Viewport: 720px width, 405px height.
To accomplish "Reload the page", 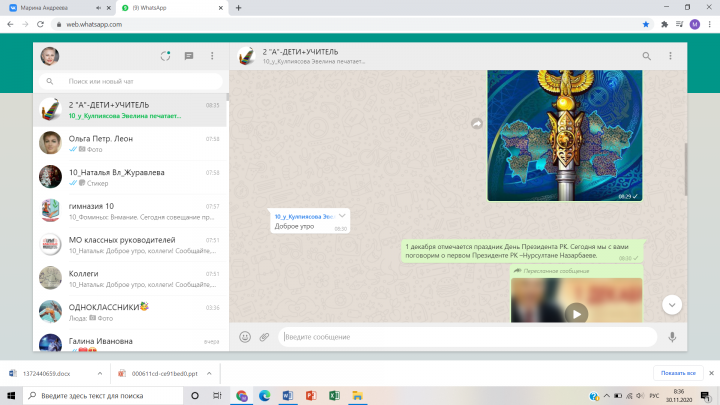I will tap(40, 24).
